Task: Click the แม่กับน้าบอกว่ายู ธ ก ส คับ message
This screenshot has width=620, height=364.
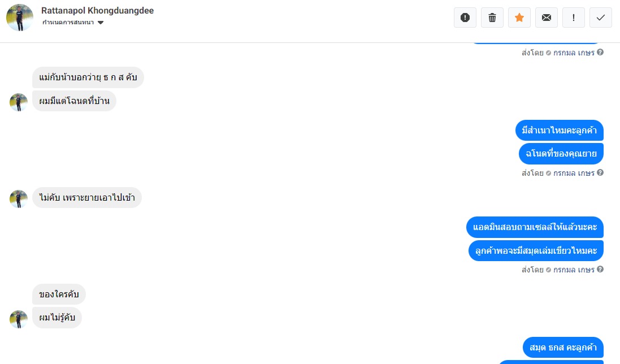Action: tap(88, 77)
